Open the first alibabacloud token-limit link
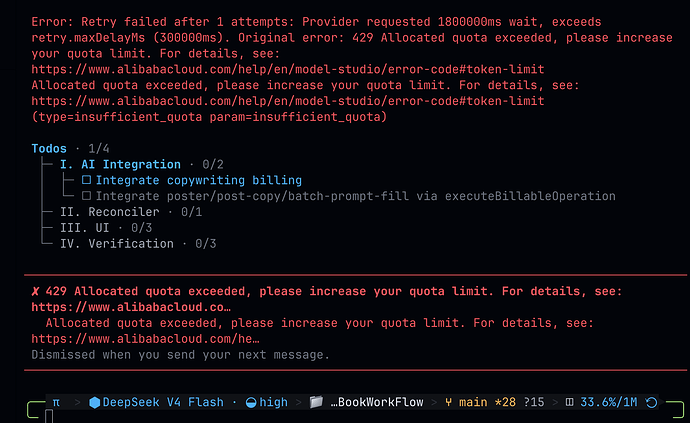The width and height of the screenshot is (690, 423). tap(288, 70)
